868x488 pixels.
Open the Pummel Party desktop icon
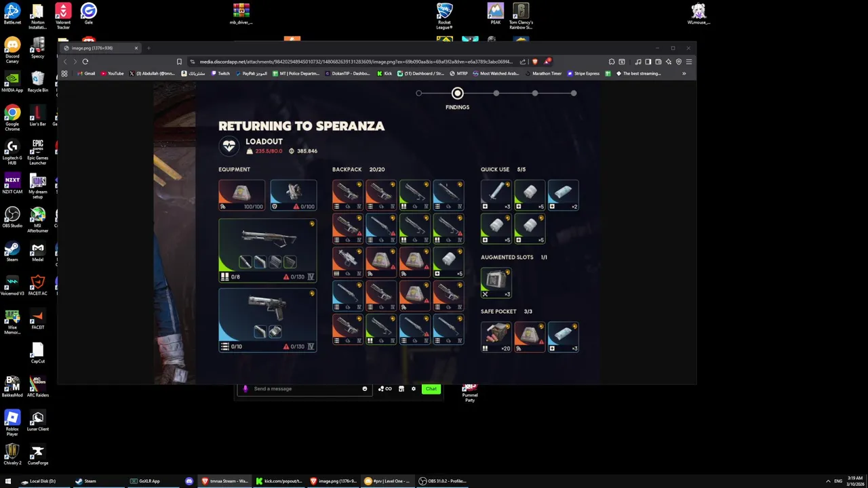(x=469, y=394)
